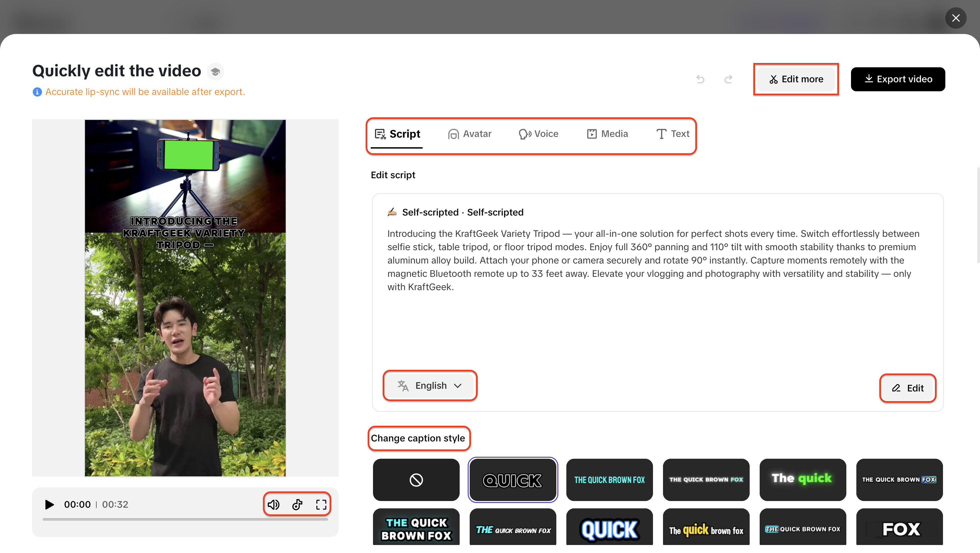Click the TikTok preview icon

point(297,504)
